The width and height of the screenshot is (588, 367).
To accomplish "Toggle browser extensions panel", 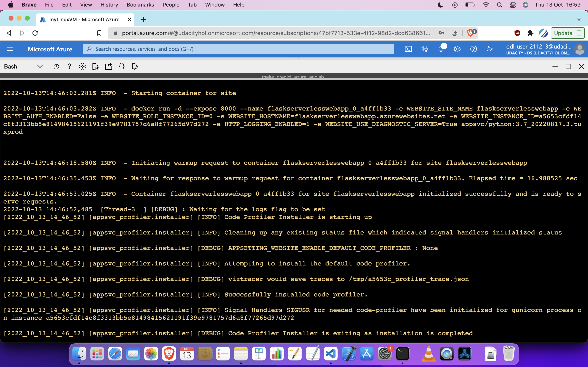I will [530, 33].
